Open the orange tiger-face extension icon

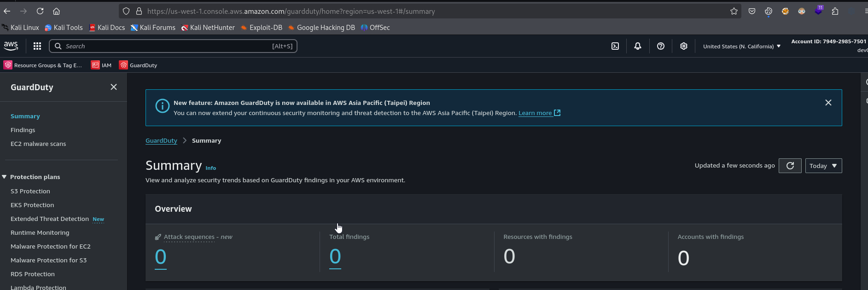click(785, 11)
